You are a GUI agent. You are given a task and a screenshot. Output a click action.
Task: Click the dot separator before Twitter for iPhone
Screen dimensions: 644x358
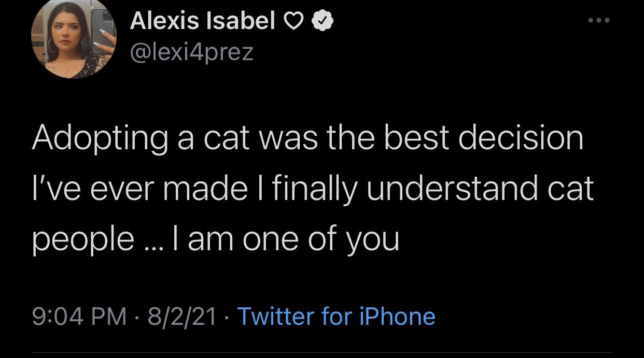click(x=227, y=317)
